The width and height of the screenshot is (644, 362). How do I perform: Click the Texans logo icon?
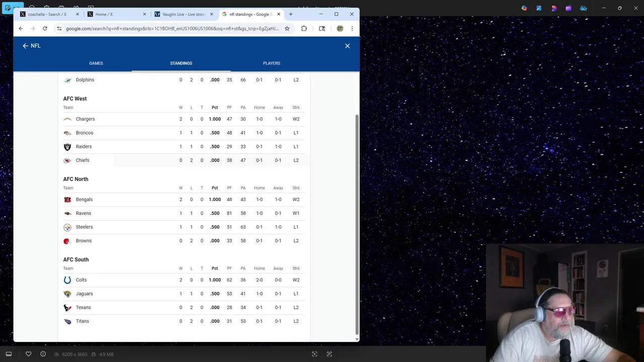pyautogui.click(x=67, y=308)
